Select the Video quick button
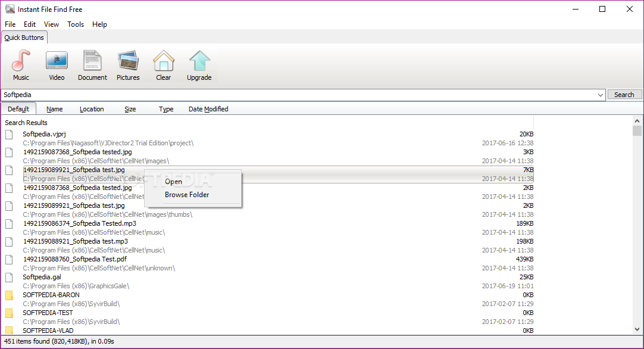Image resolution: width=644 pixels, height=349 pixels. 57,66
